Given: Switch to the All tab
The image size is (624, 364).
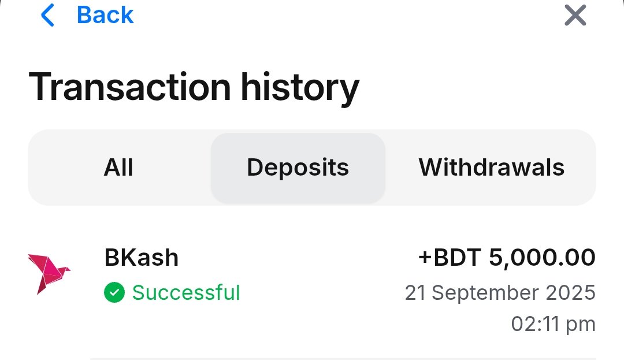Looking at the screenshot, I should (118, 168).
